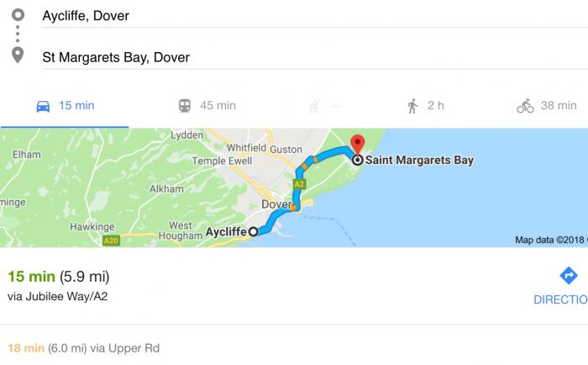Select the transit train icon

point(184,106)
